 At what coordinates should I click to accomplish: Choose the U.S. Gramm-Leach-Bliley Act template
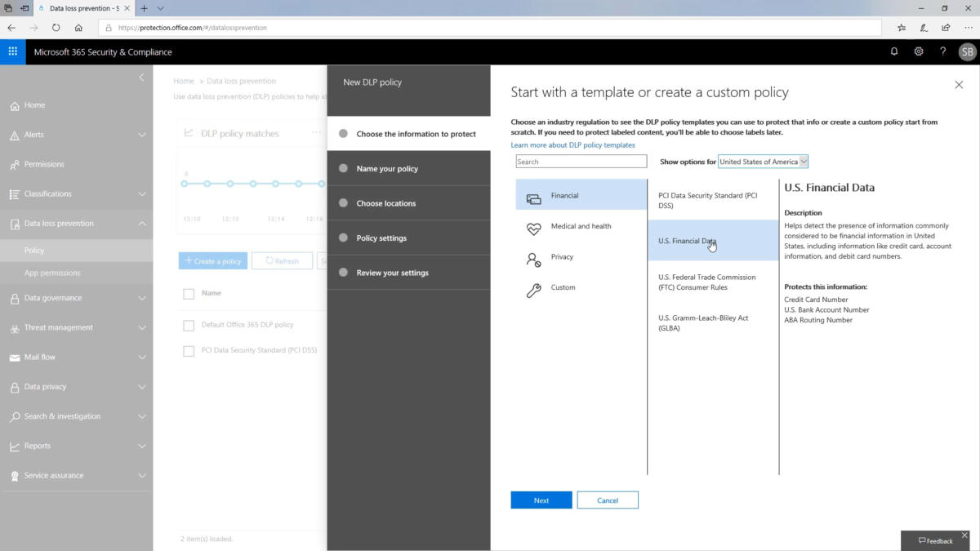713,322
